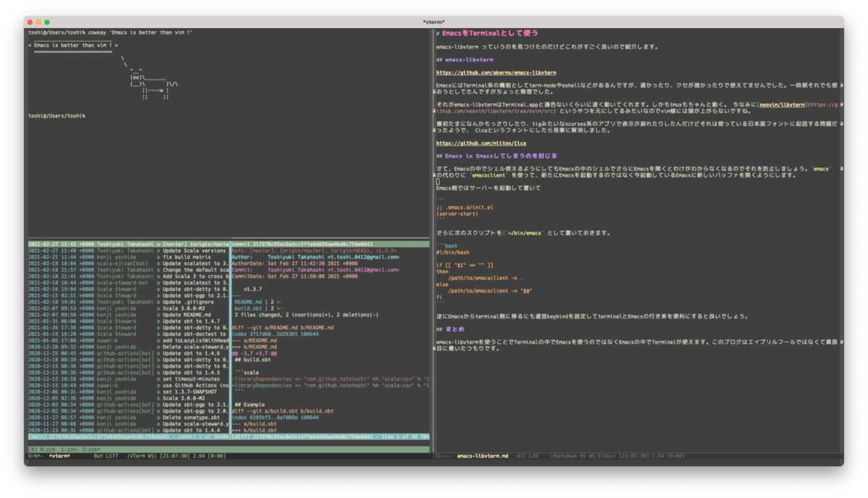
Task: Select tig commit 'fix build matrix'
Action: [129, 257]
